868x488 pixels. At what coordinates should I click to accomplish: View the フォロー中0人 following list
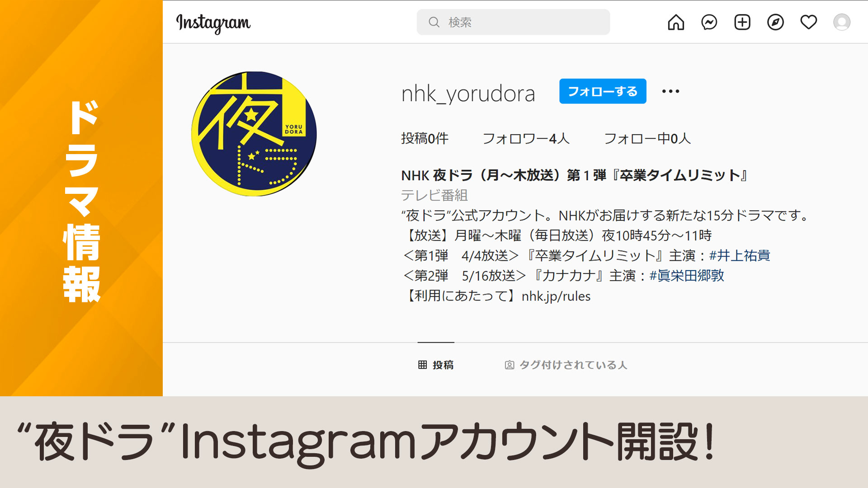coord(647,138)
